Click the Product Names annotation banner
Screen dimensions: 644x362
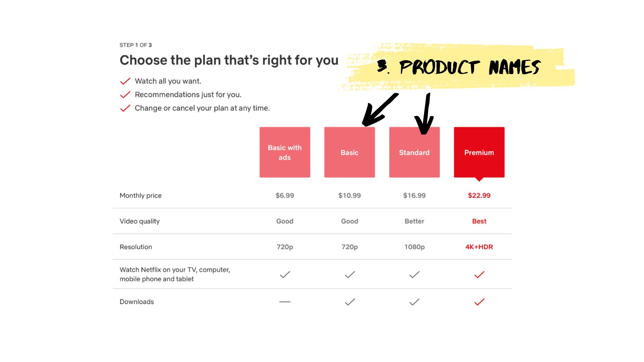click(x=458, y=67)
